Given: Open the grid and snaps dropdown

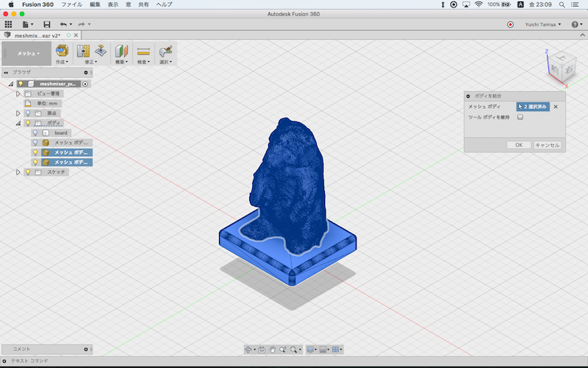Looking at the screenshot, I should [x=324, y=350].
